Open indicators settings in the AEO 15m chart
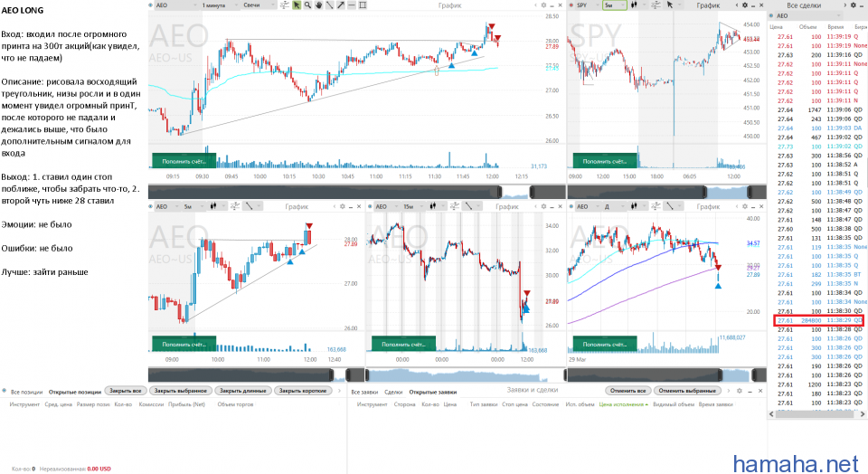868x474 pixels. [455, 206]
